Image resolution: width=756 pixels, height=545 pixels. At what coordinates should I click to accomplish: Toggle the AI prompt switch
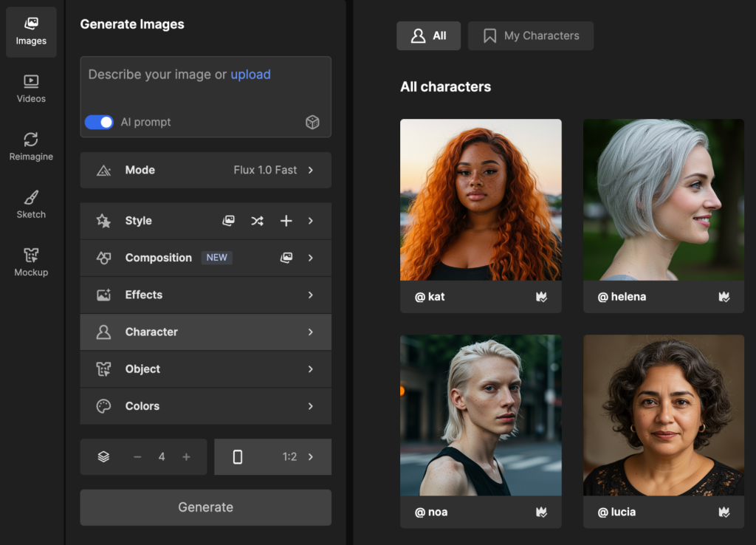pos(99,122)
